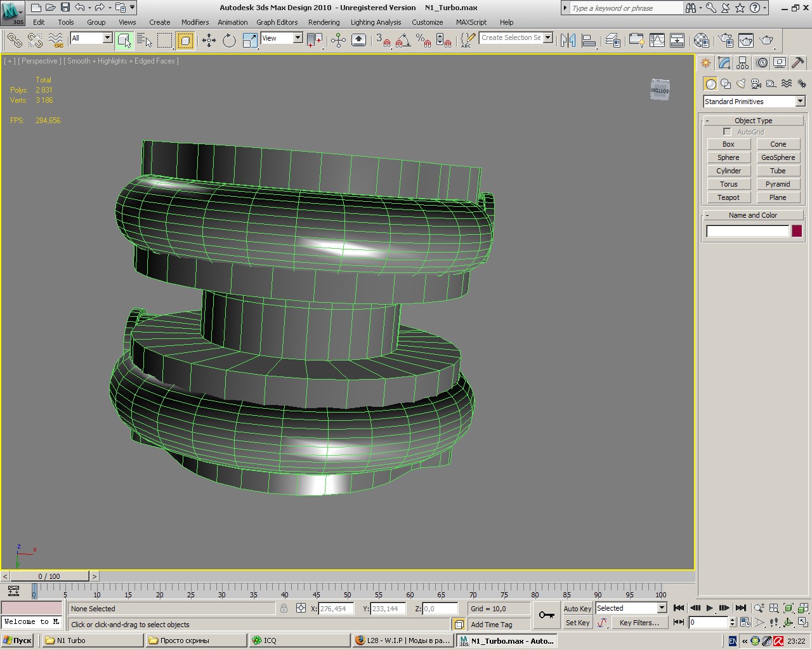The image size is (812, 650).
Task: Collapse the Name and Color rollout
Action: [x=753, y=215]
